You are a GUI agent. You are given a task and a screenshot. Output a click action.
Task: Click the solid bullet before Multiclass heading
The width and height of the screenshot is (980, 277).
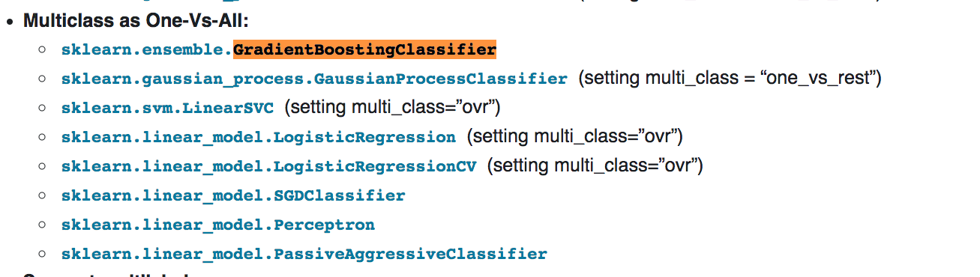pos(10,21)
